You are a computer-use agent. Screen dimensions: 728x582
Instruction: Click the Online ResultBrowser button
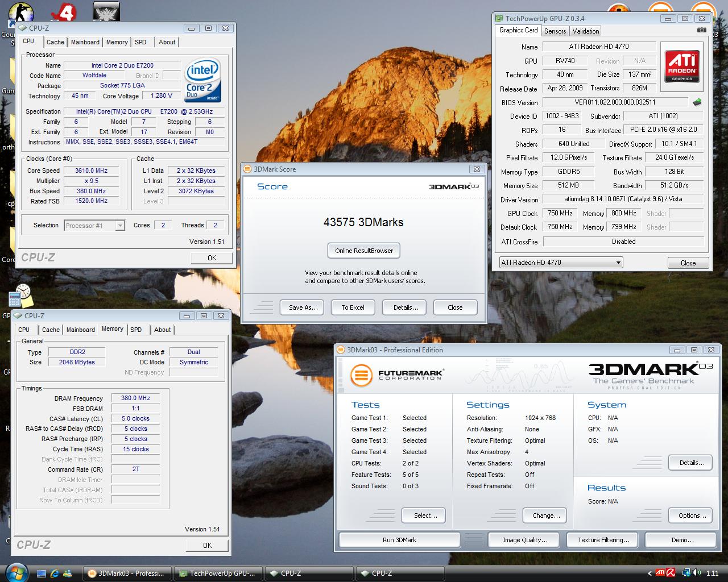[x=364, y=251]
